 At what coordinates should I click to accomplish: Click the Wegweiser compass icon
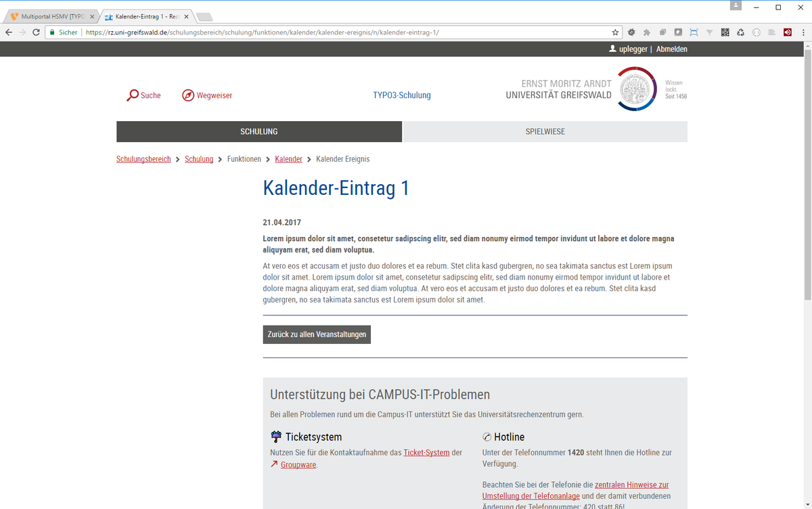coord(188,95)
